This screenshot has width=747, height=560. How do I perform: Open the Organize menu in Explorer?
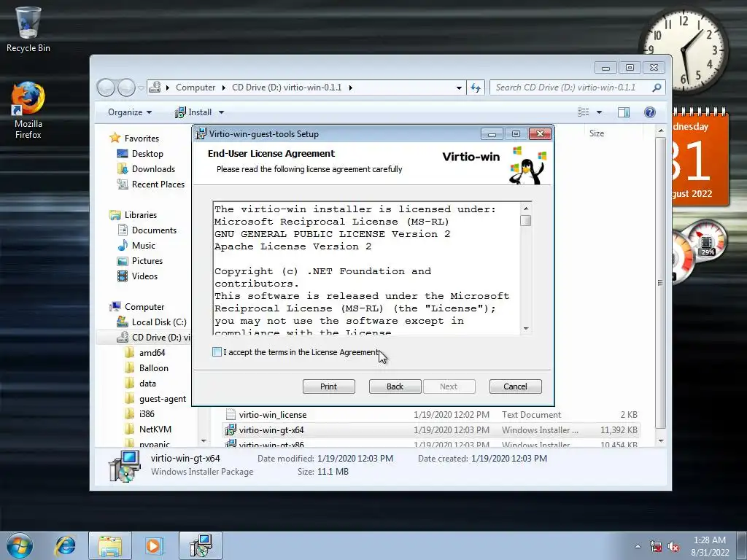(130, 112)
